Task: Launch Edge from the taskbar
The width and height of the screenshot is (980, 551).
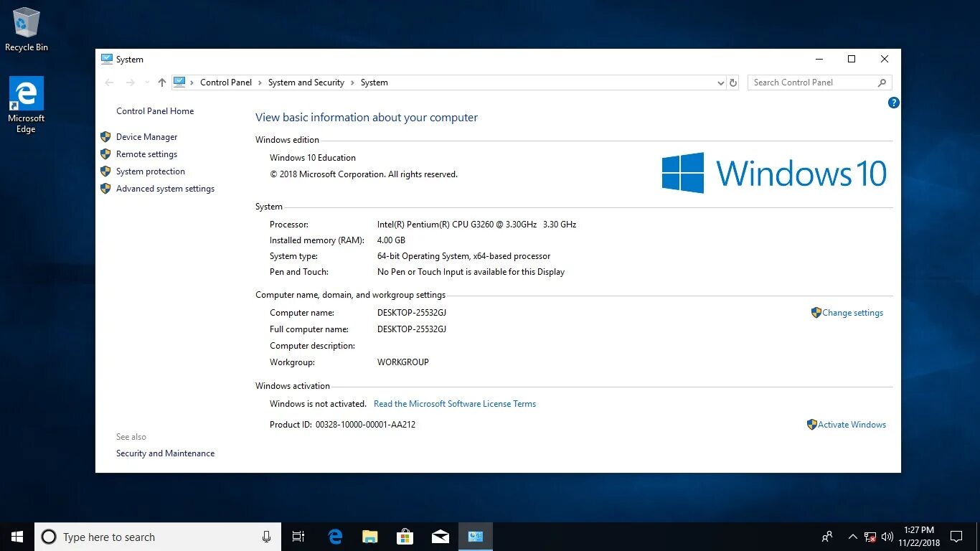Action: (x=335, y=537)
